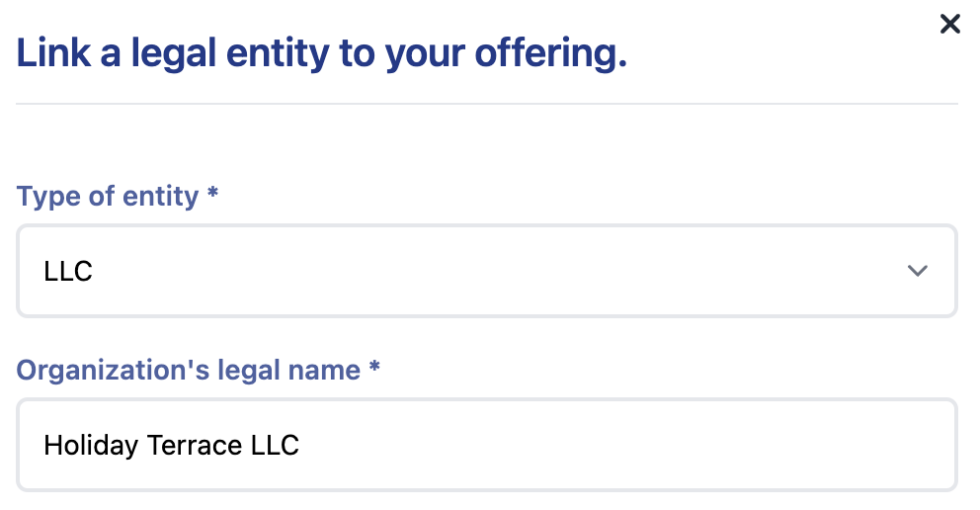Place cursor in Holiday Terrace LLC text
This screenshot has height=510, width=980.
tap(171, 446)
